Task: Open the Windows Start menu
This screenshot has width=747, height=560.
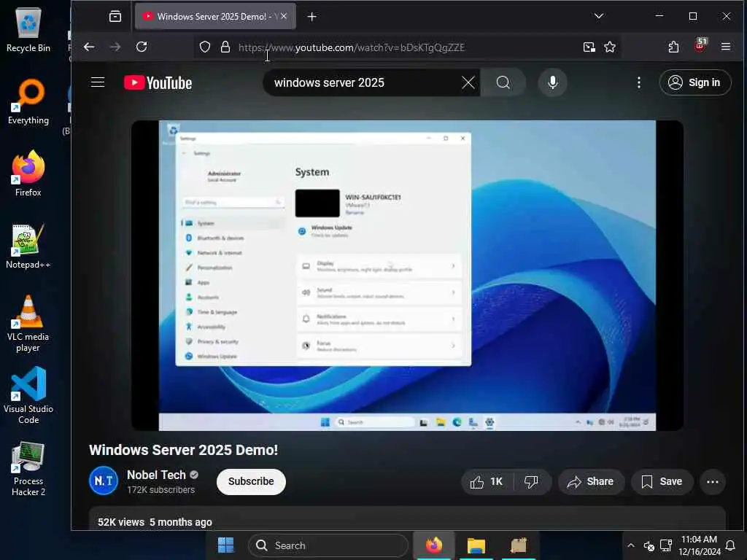Action: pyautogui.click(x=226, y=545)
